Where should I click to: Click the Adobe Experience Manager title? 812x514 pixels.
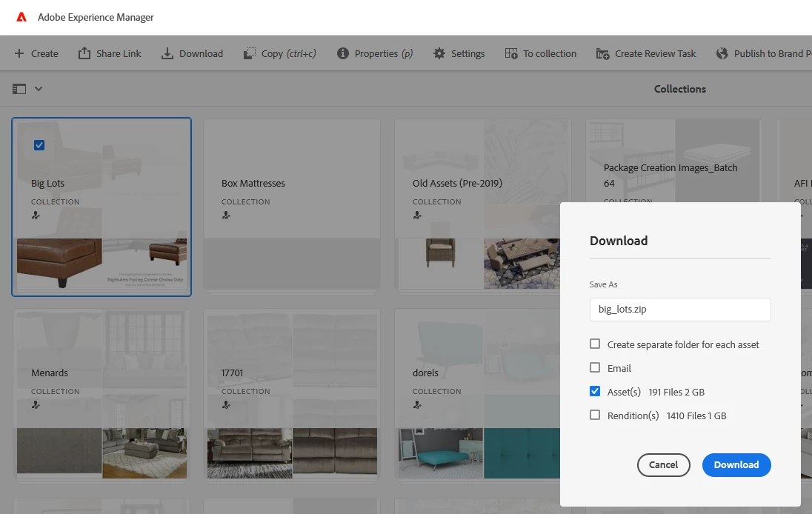click(96, 18)
